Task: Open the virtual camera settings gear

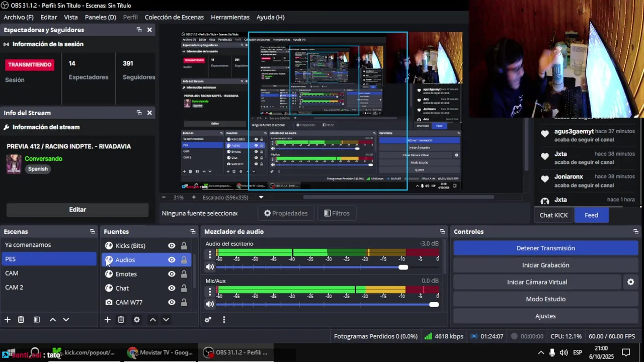Action: pyautogui.click(x=630, y=282)
